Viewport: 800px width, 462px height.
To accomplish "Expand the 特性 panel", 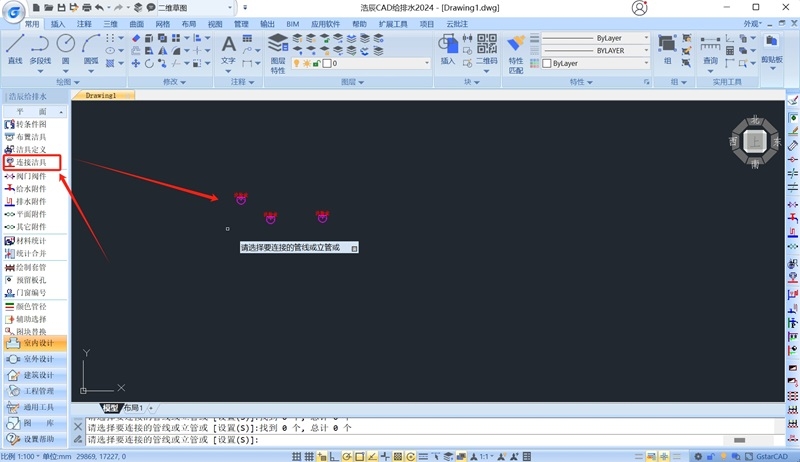I will pyautogui.click(x=581, y=82).
